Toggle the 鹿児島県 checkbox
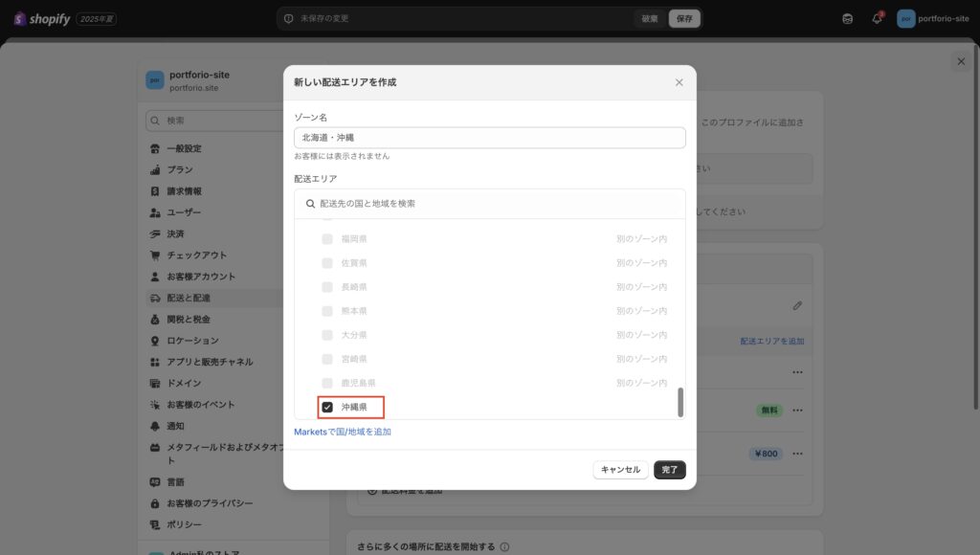Viewport: 980px width, 555px height. [327, 383]
